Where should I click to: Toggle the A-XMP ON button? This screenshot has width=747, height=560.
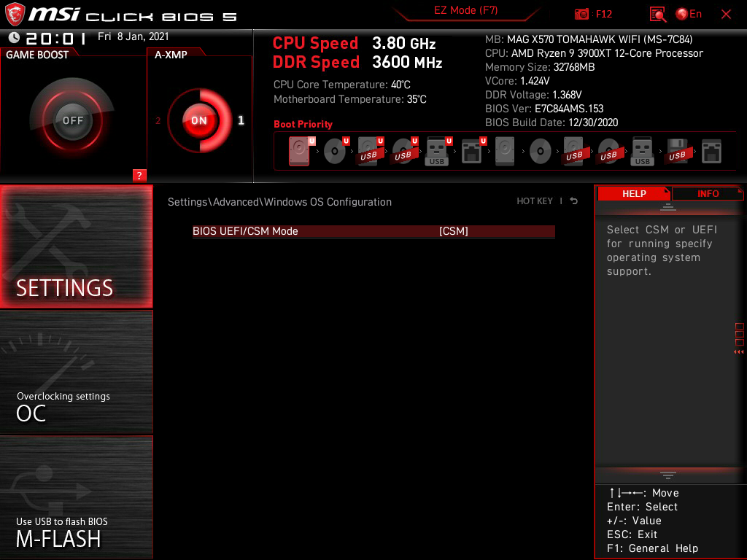[x=199, y=120]
